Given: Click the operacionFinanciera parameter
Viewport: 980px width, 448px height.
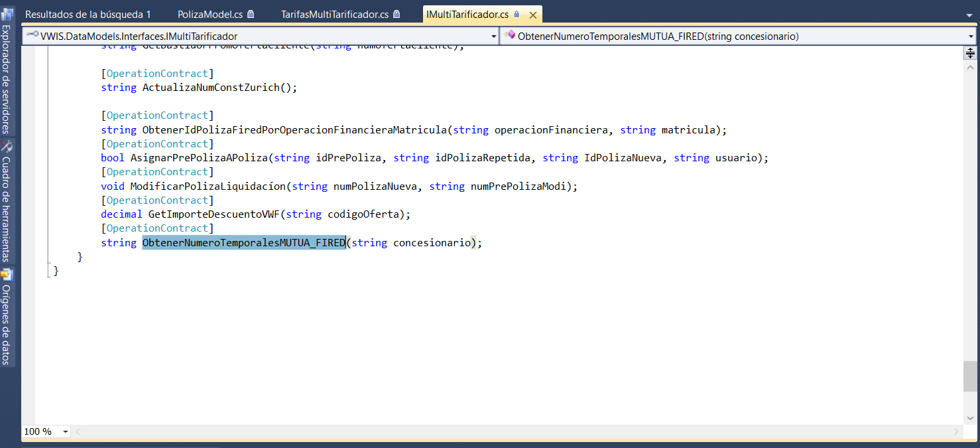Looking at the screenshot, I should (x=552, y=130).
